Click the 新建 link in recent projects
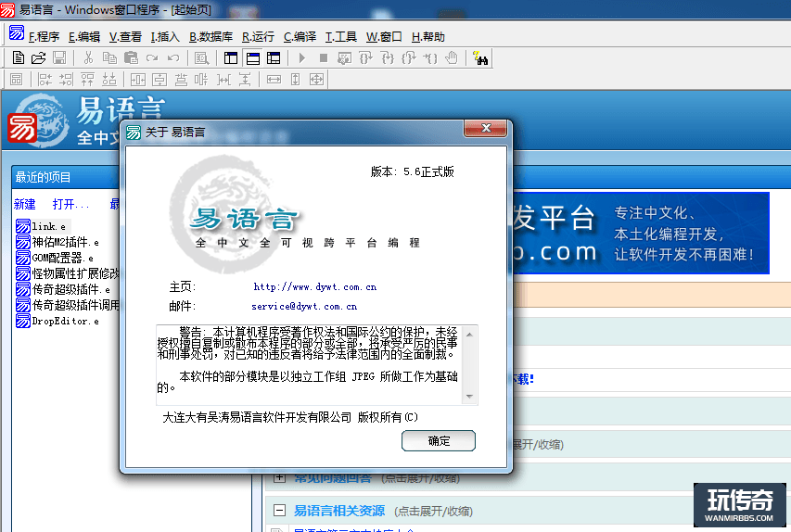791x532 pixels. [25, 204]
